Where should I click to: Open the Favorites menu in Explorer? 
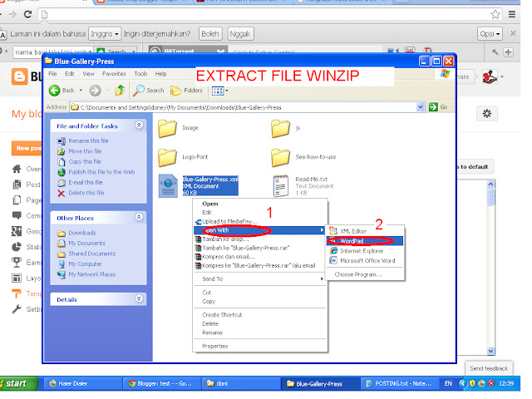click(114, 74)
